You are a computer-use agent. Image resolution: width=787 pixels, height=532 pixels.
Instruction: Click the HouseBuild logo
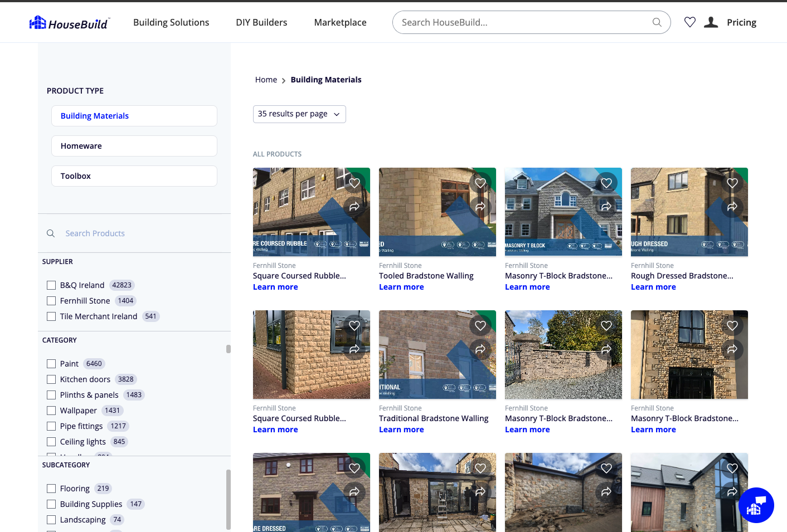[70, 23]
